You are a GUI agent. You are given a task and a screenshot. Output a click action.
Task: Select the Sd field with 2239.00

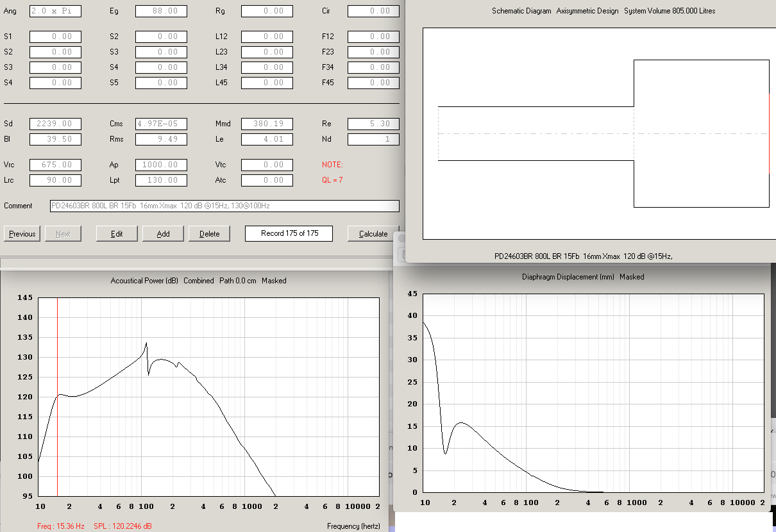55,124
